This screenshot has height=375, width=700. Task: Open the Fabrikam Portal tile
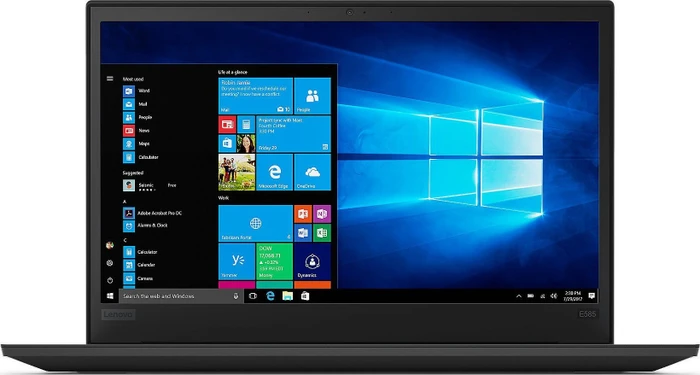pos(256,223)
